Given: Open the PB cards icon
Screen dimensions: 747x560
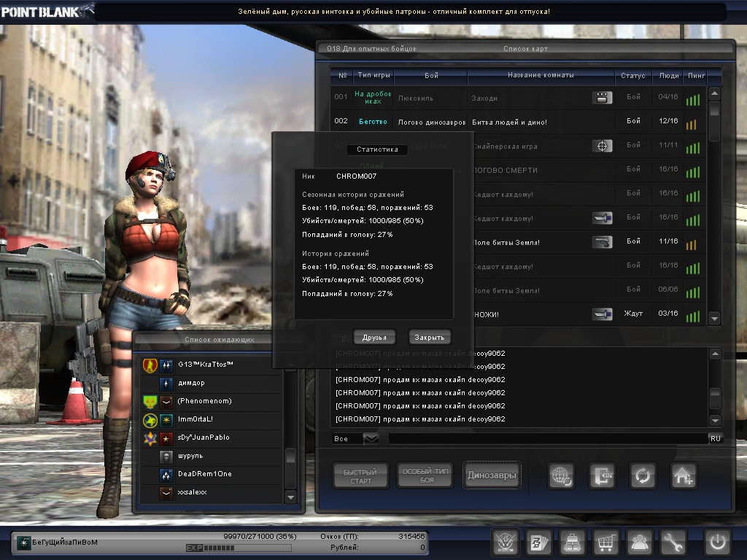Looking at the screenshot, I should [538, 542].
